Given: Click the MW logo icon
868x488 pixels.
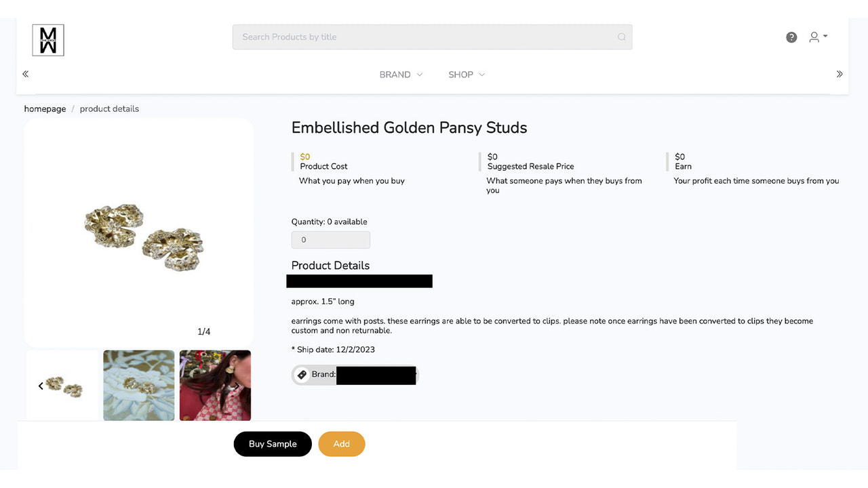Looking at the screenshot, I should [47, 40].
